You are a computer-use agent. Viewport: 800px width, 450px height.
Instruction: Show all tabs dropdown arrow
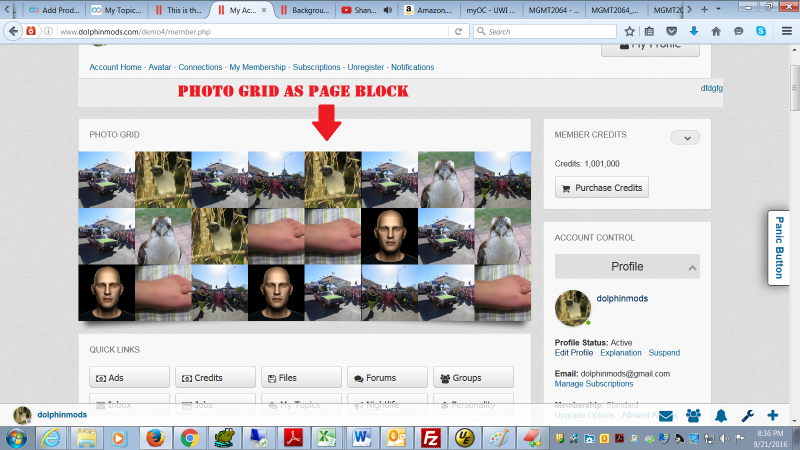(718, 9)
